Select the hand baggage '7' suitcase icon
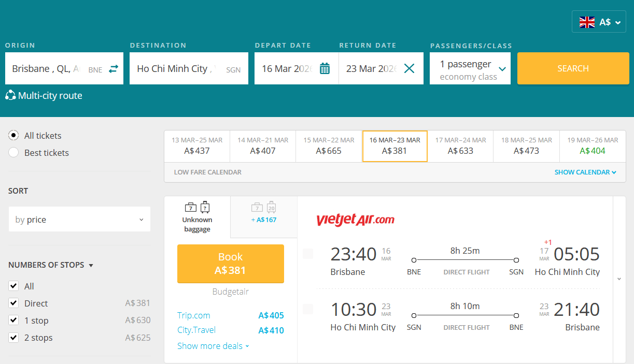Image resolution: width=634 pixels, height=364 pixels. coord(189,206)
